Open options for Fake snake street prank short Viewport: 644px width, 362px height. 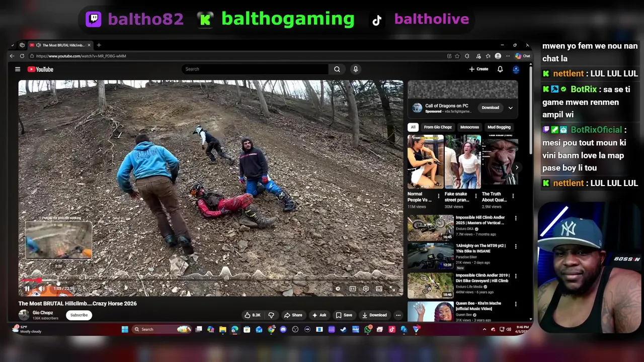(x=475, y=196)
